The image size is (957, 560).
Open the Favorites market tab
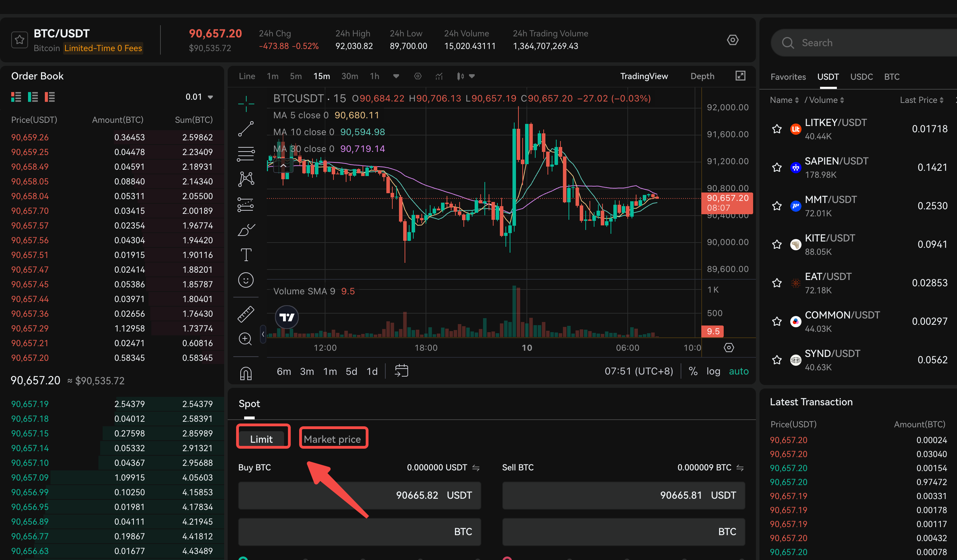(788, 77)
